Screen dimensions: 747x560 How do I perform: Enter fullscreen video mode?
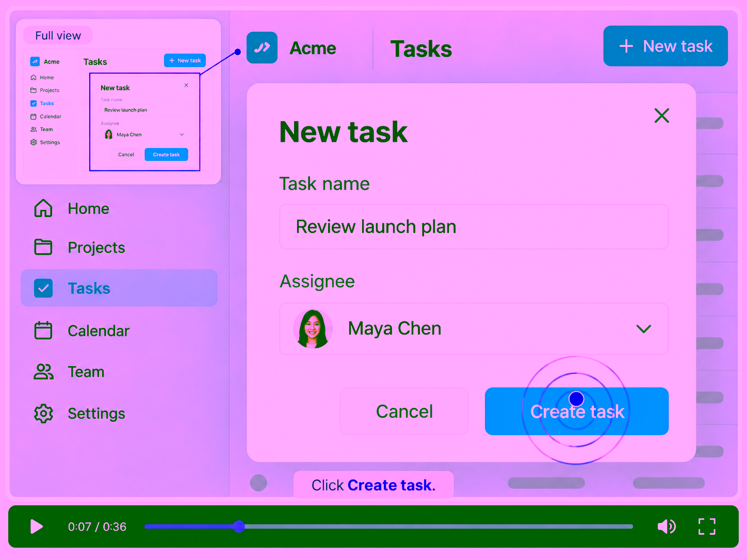707,526
